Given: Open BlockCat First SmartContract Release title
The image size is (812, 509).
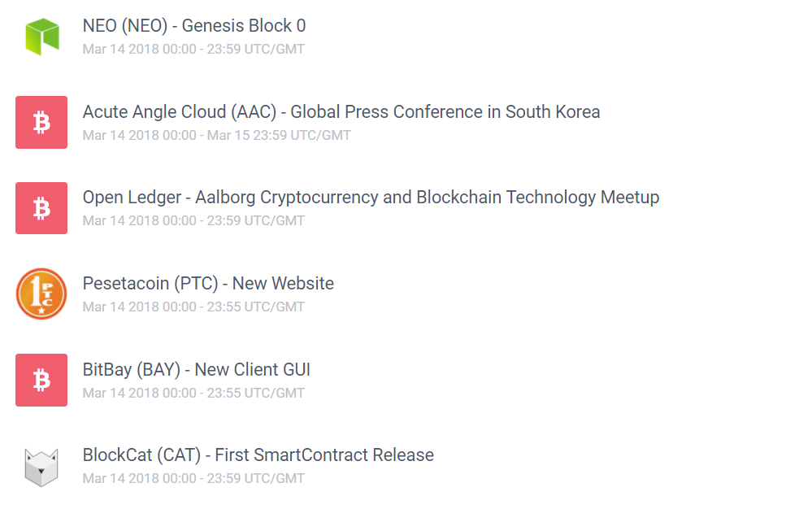Looking at the screenshot, I should 258,455.
